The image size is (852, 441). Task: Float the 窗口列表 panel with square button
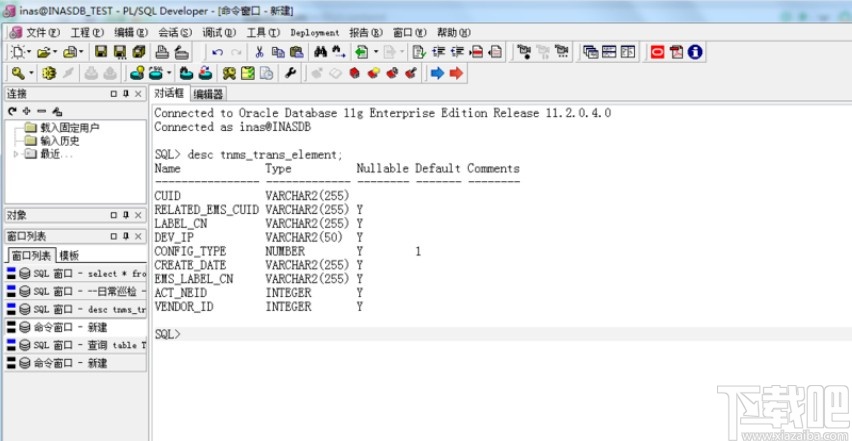click(x=114, y=236)
